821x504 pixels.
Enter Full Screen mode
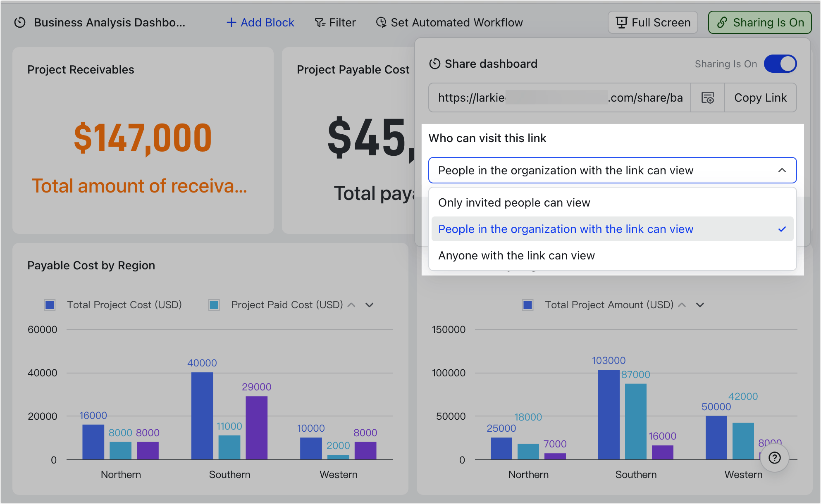[x=652, y=22]
